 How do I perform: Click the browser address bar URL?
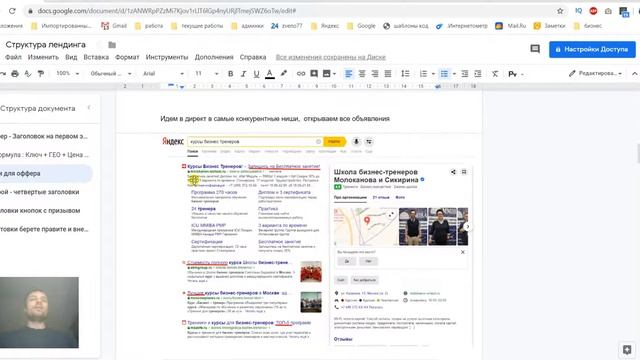point(167,11)
